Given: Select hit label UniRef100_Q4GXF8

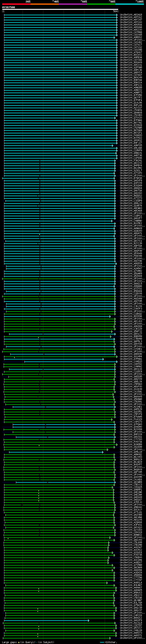Looking at the screenshot, I should (131, 180).
